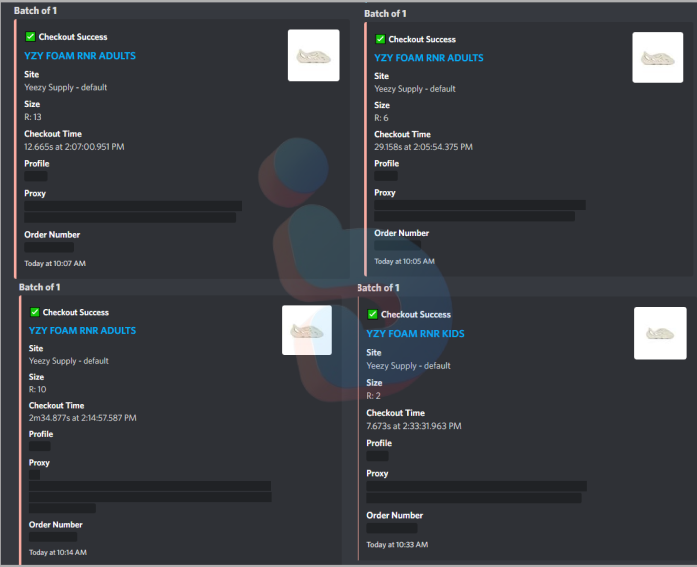Viewport: 697px width, 567px height.
Task: Click the timestamp "Today at 10:33 AM"
Action: coord(397,544)
